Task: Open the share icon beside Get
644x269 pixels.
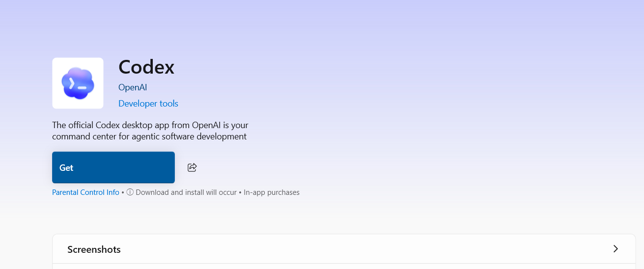Action: 192,167
